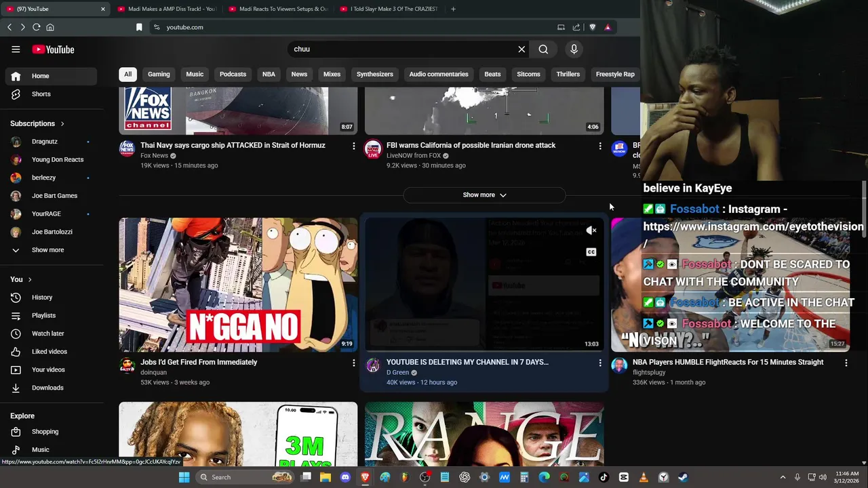
Task: Click the browser forward arrow
Action: pos(22,27)
